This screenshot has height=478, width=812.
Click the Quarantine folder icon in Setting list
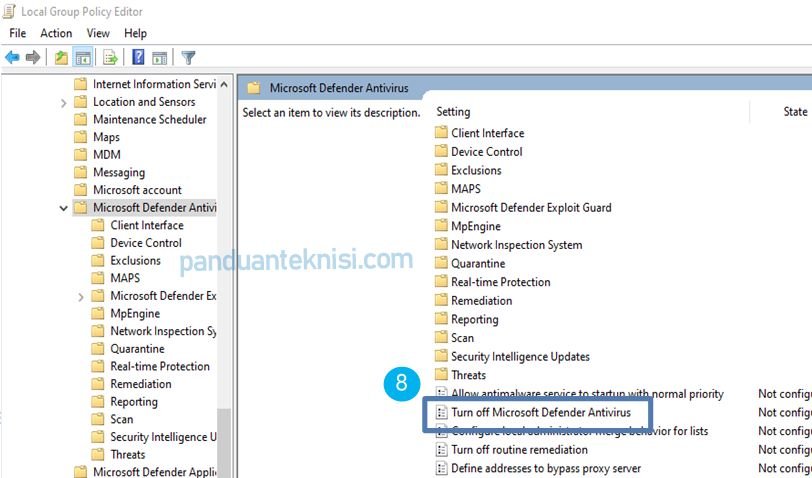coord(441,263)
